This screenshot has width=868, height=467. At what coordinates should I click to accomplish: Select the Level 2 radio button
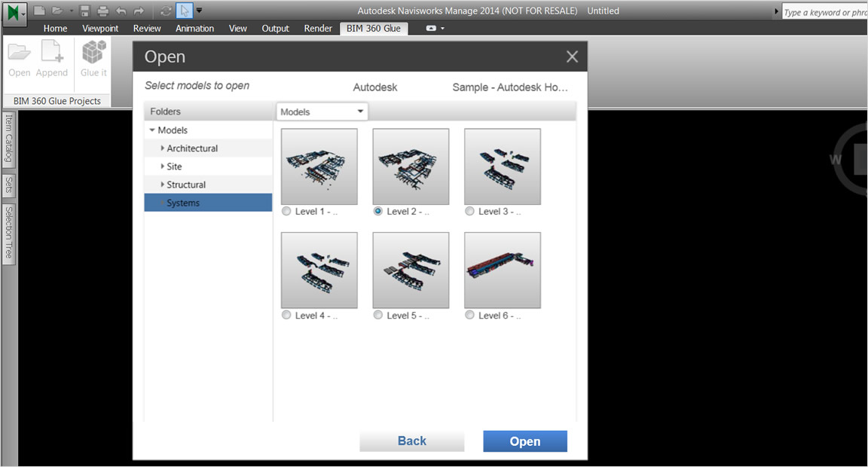tap(378, 211)
